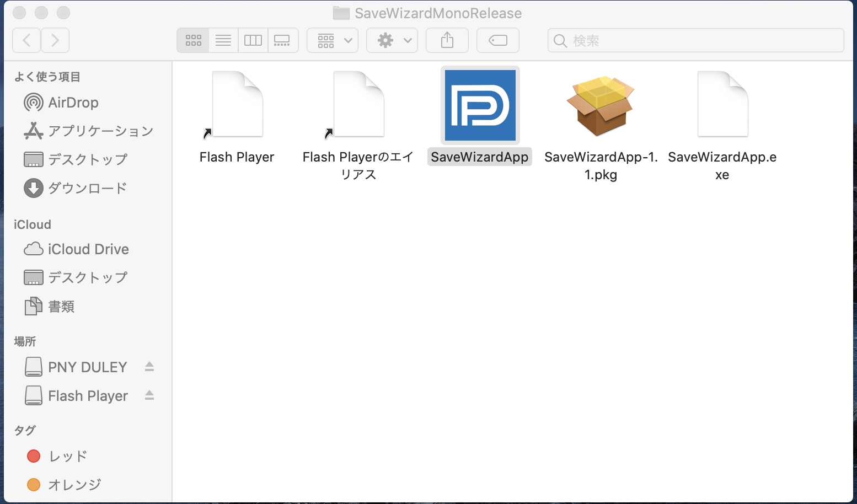Switch to icon view mode
Image resolution: width=857 pixels, height=504 pixels.
point(193,40)
